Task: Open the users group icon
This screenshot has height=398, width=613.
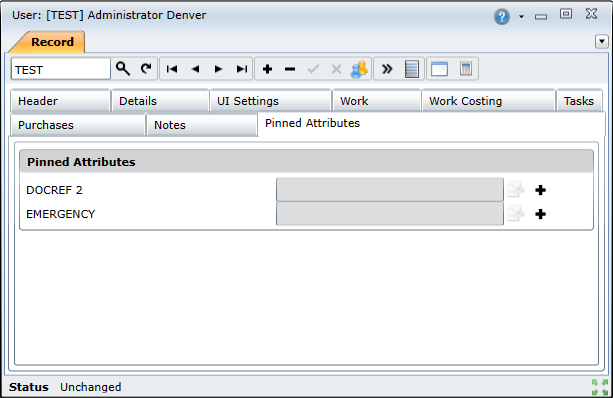Action: (359, 69)
